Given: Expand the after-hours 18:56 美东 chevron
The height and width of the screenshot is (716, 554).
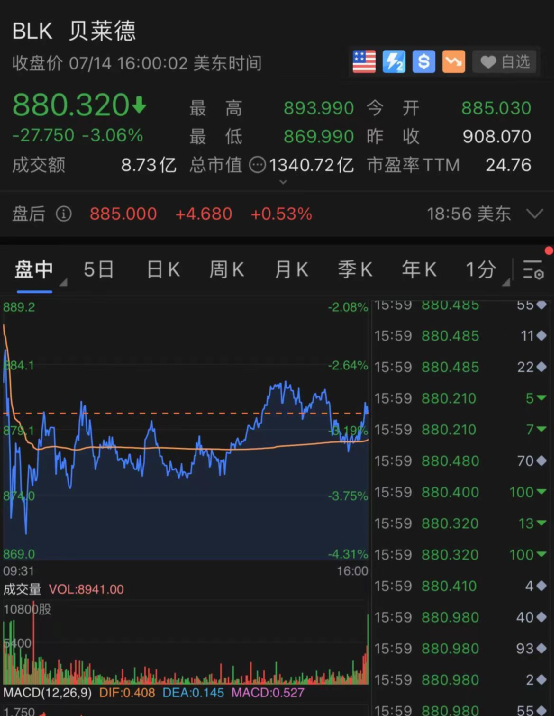Looking at the screenshot, I should coord(534,214).
